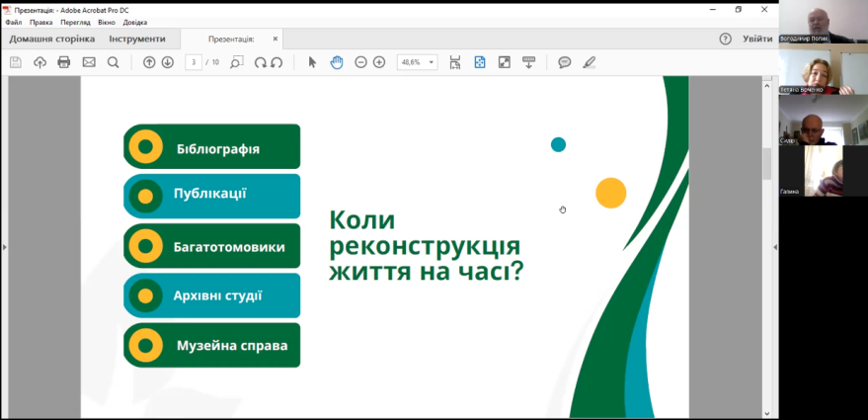Click the Print file icon
868x420 pixels.
pos(64,62)
